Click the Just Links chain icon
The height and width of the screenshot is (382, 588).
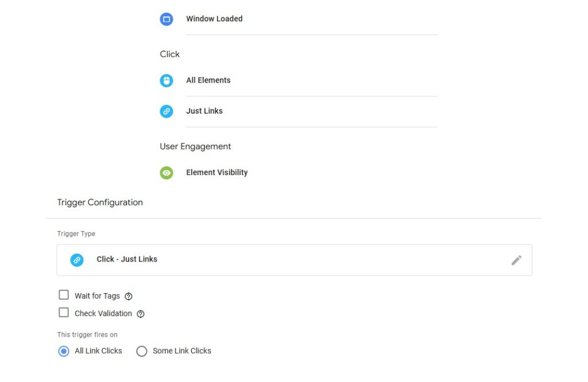click(167, 111)
